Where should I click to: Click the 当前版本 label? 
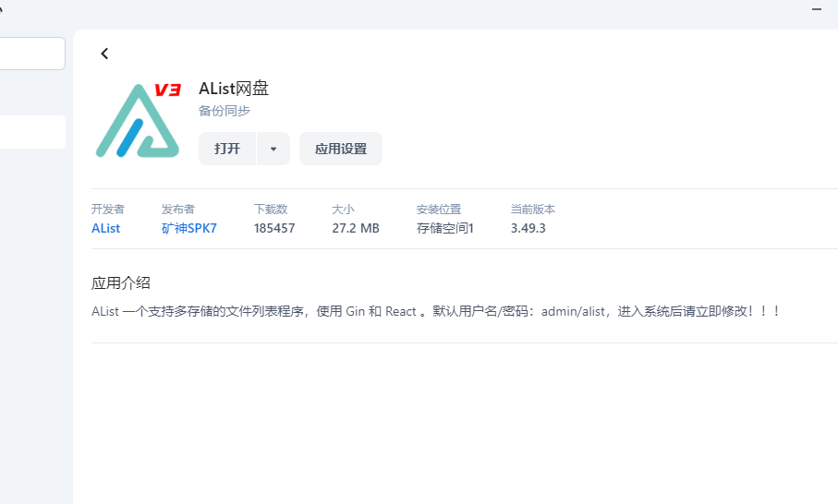[x=533, y=209]
